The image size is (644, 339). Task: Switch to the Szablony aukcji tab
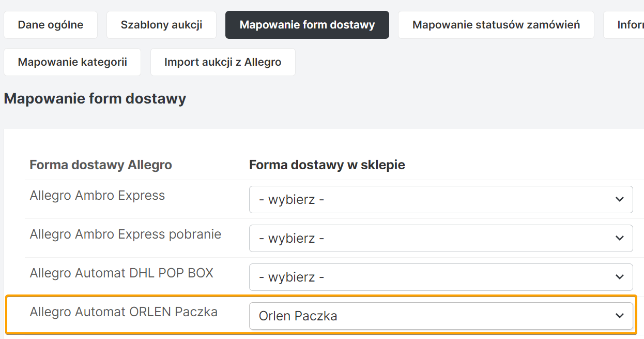[161, 25]
